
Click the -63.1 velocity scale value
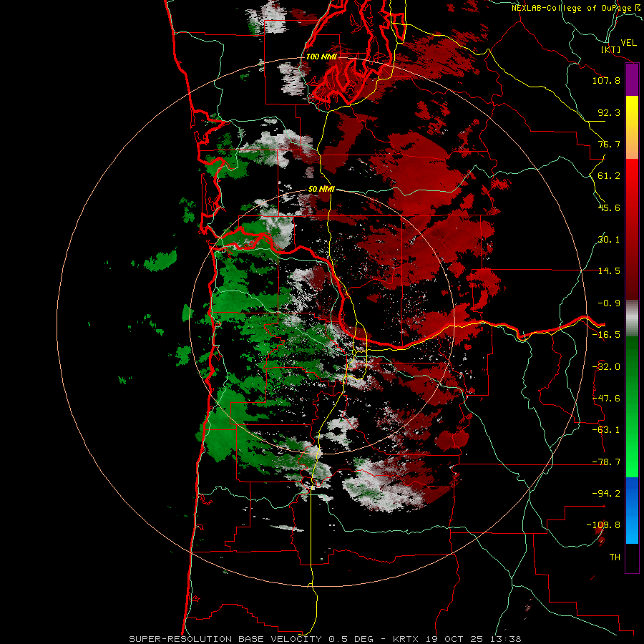(606, 430)
